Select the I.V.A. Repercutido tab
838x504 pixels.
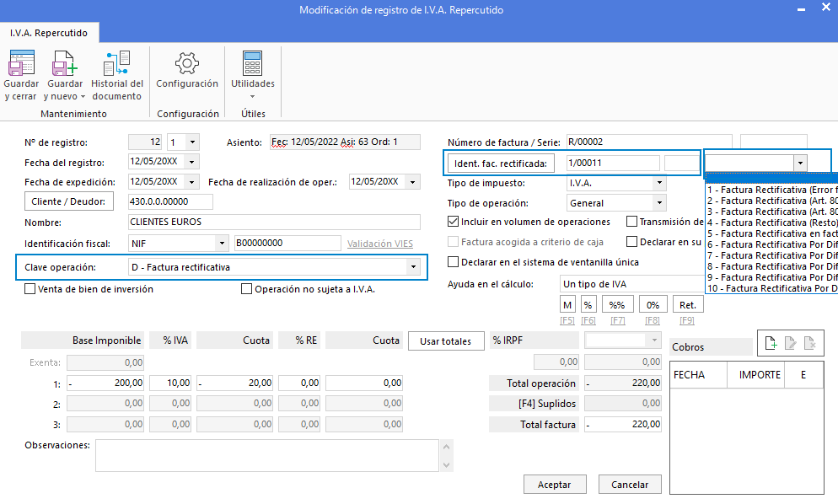[x=49, y=33]
